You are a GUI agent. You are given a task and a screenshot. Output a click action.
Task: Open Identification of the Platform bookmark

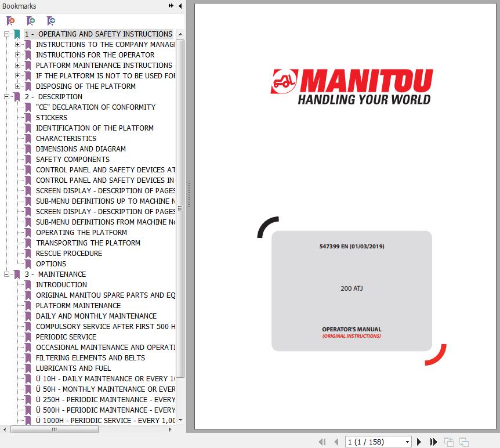tap(95, 128)
